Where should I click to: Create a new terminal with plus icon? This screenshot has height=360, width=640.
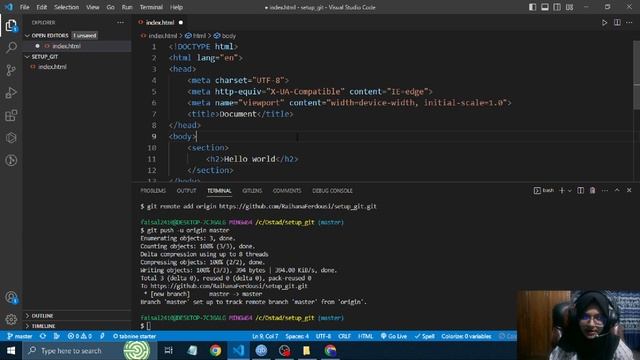coord(562,191)
